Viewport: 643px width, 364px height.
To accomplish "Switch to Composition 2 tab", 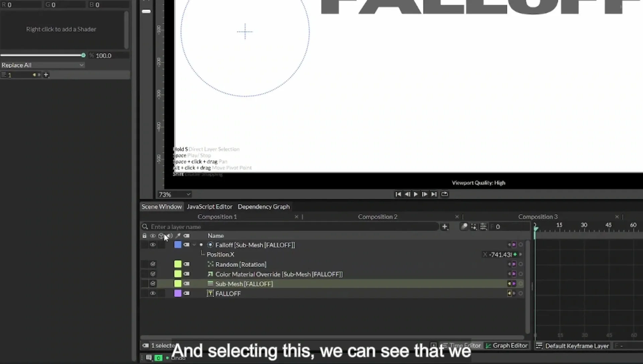I will pyautogui.click(x=378, y=217).
